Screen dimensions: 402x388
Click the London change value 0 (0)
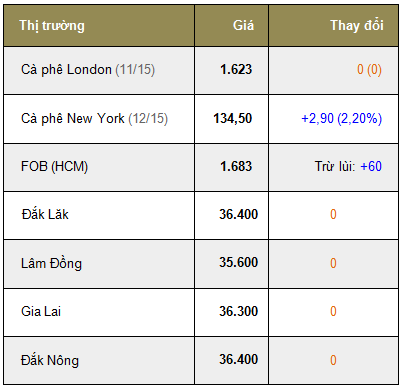(369, 70)
